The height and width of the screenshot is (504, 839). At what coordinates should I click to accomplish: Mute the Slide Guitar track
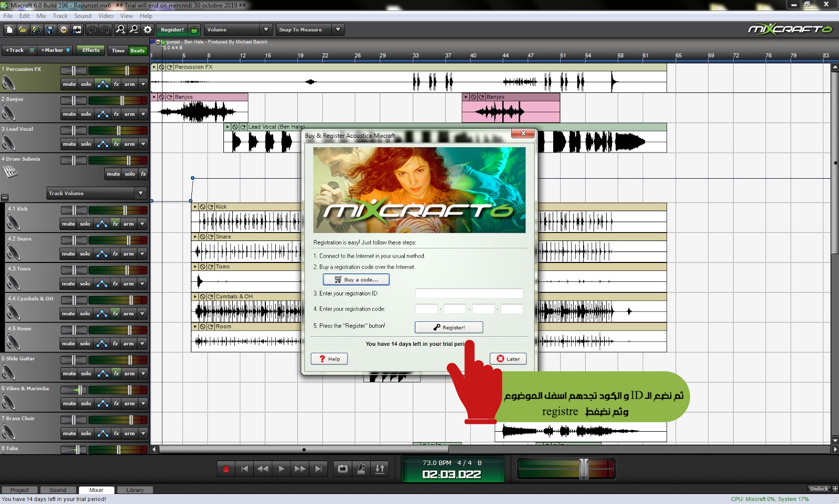[x=69, y=374]
